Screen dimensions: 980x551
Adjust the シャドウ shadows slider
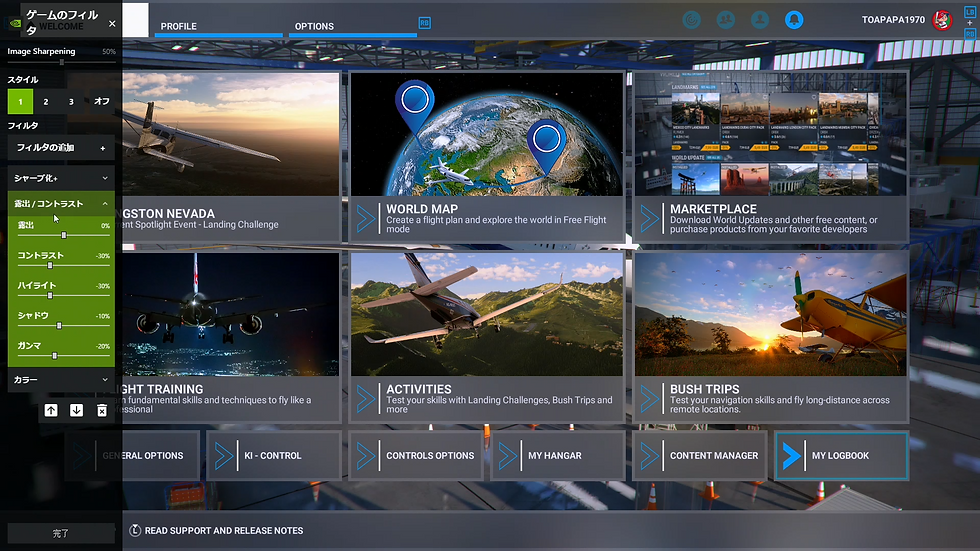tap(64, 325)
